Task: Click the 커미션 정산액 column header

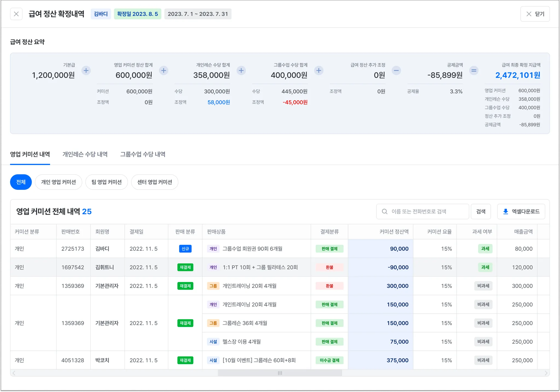Action: pos(394,232)
